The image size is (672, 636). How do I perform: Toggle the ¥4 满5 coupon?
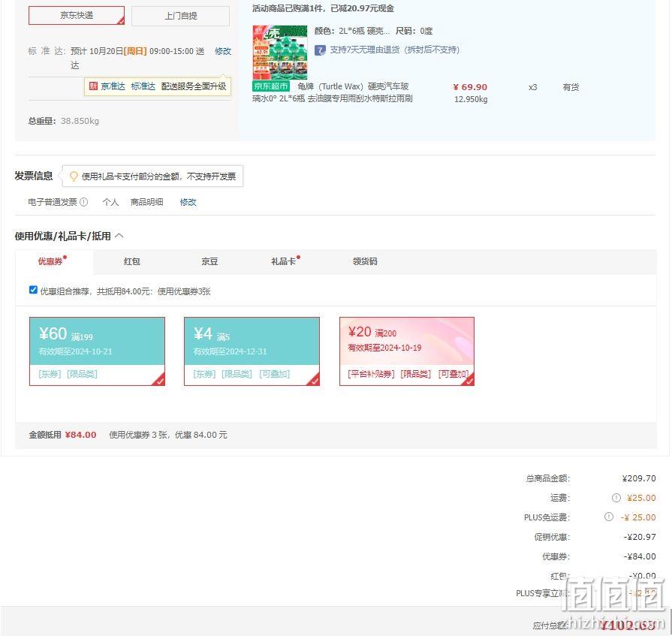point(252,351)
